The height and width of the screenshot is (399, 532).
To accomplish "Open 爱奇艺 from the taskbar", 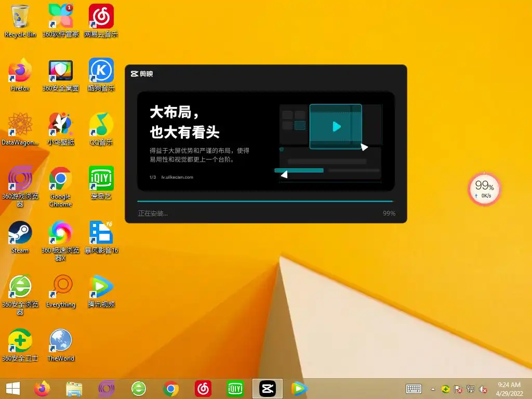I will pyautogui.click(x=235, y=389).
